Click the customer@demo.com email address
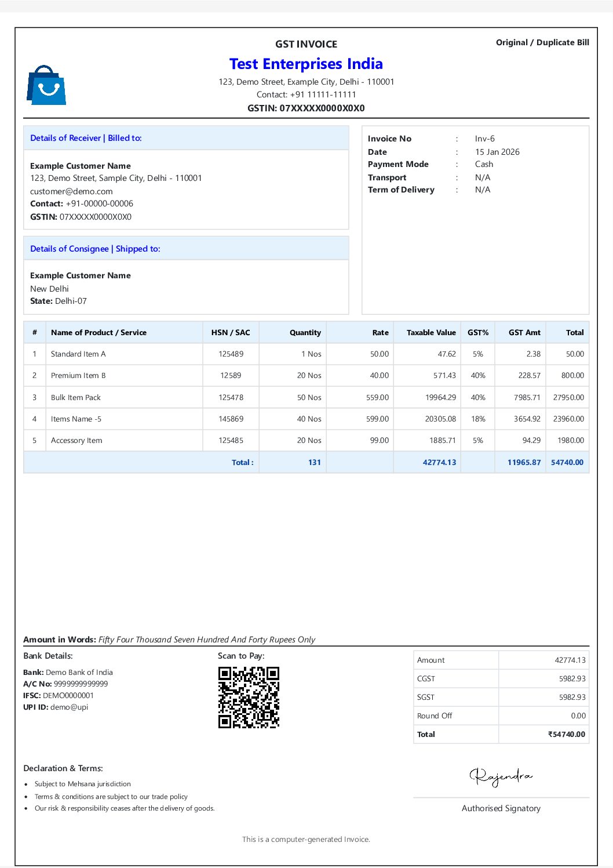Viewport: 613px width, 868px height. [x=71, y=191]
